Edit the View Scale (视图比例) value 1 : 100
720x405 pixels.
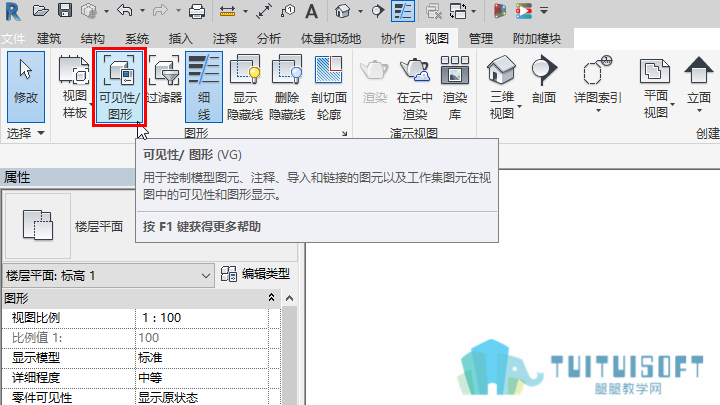click(202, 318)
